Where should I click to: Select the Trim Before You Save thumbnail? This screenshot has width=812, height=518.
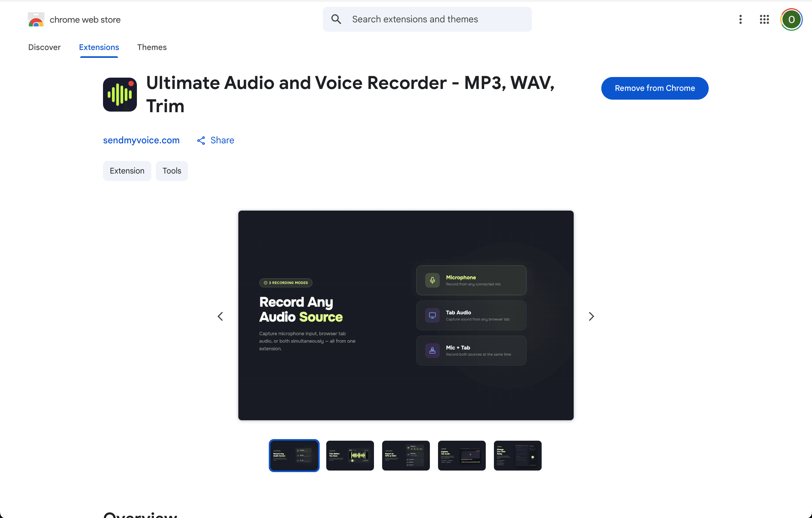(x=350, y=455)
